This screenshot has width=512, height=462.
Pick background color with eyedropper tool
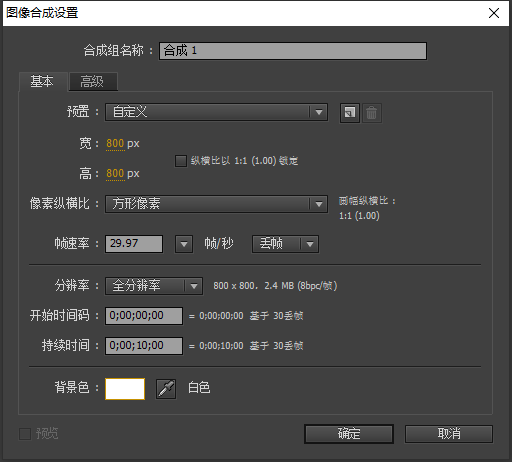pos(166,389)
